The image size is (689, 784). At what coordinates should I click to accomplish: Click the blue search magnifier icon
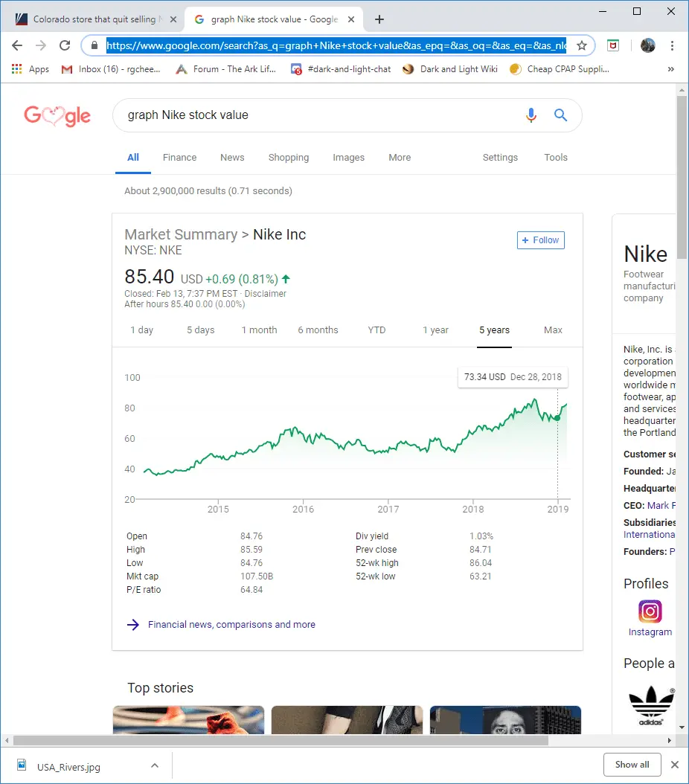561,115
